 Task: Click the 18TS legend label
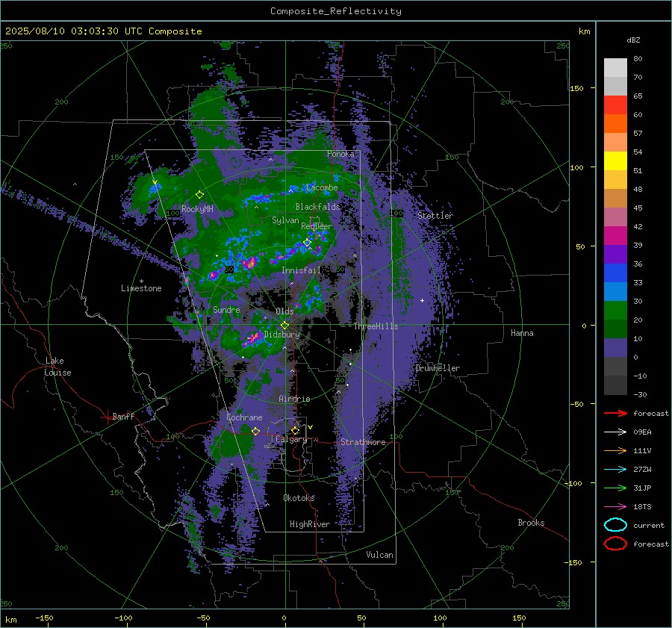pos(642,507)
